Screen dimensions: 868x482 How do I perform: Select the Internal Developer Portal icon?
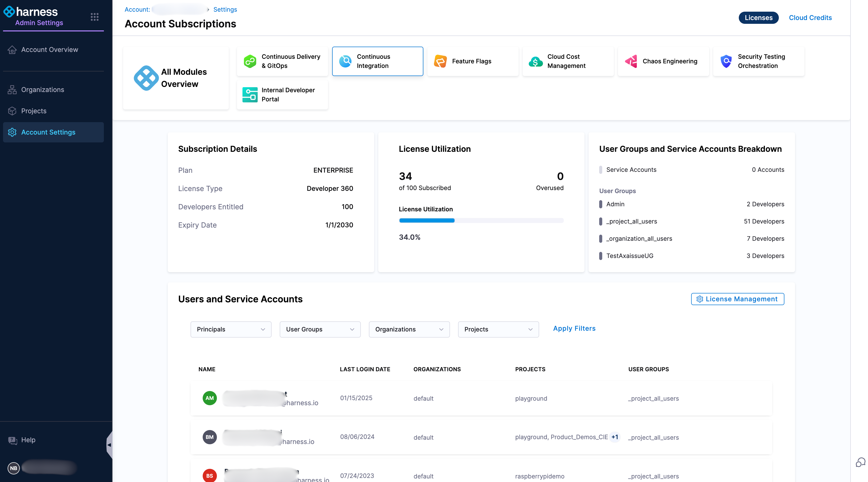pyautogui.click(x=250, y=95)
